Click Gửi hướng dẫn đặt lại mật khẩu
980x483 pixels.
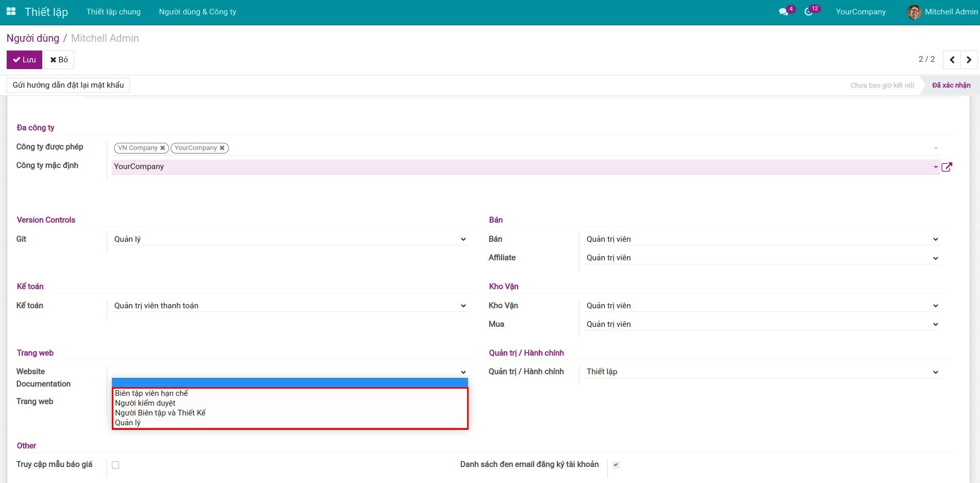pyautogui.click(x=68, y=85)
